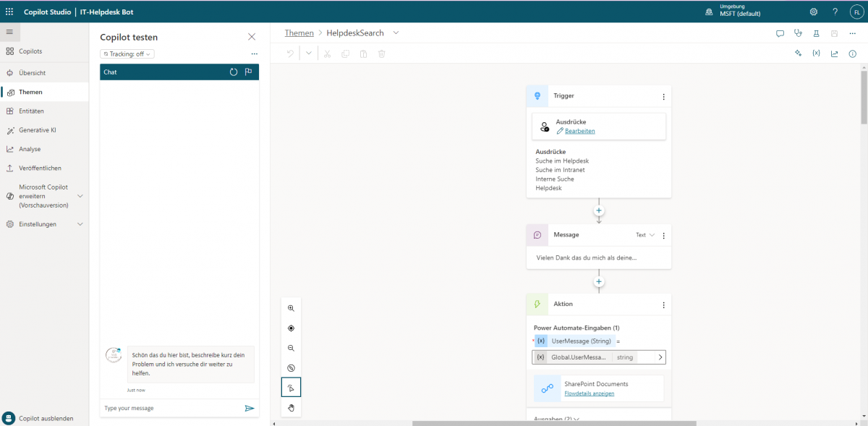The width and height of the screenshot is (868, 426).
Task: Open the variables {x} panel
Action: [816, 54]
